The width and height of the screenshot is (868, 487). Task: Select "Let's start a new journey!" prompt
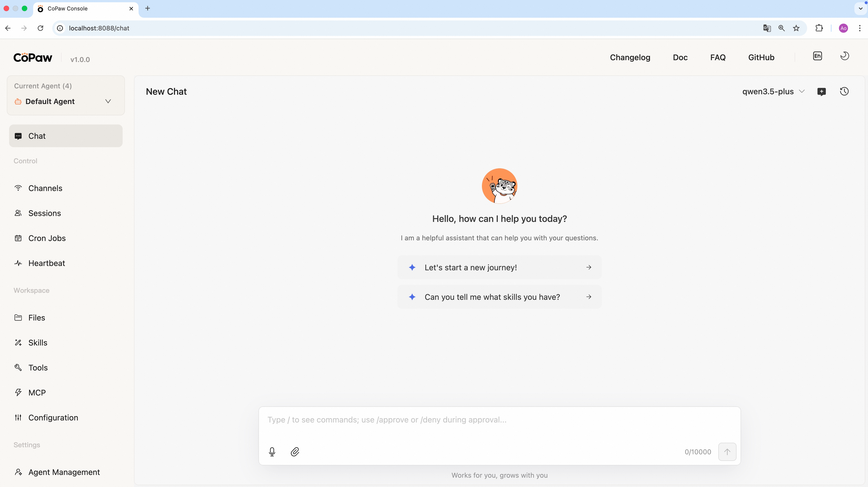(x=499, y=268)
